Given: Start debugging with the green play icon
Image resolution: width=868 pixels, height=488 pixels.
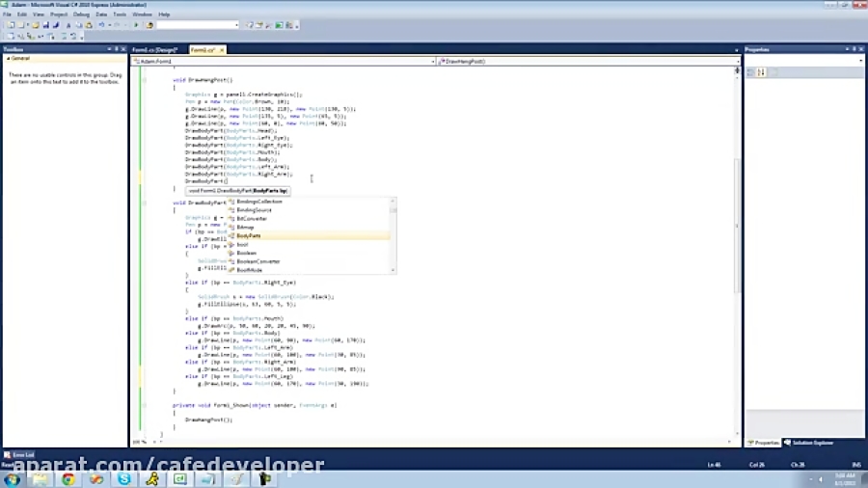Looking at the screenshot, I should 136,25.
